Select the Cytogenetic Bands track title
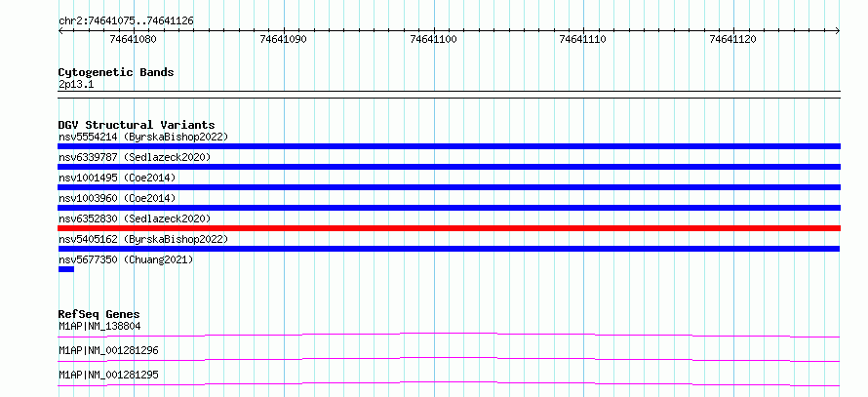The height and width of the screenshot is (397, 868). [116, 72]
